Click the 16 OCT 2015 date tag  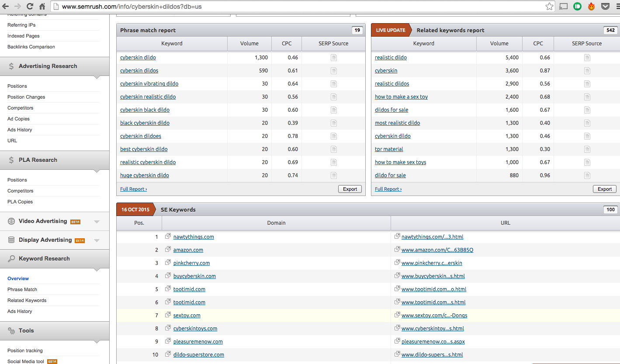(135, 209)
